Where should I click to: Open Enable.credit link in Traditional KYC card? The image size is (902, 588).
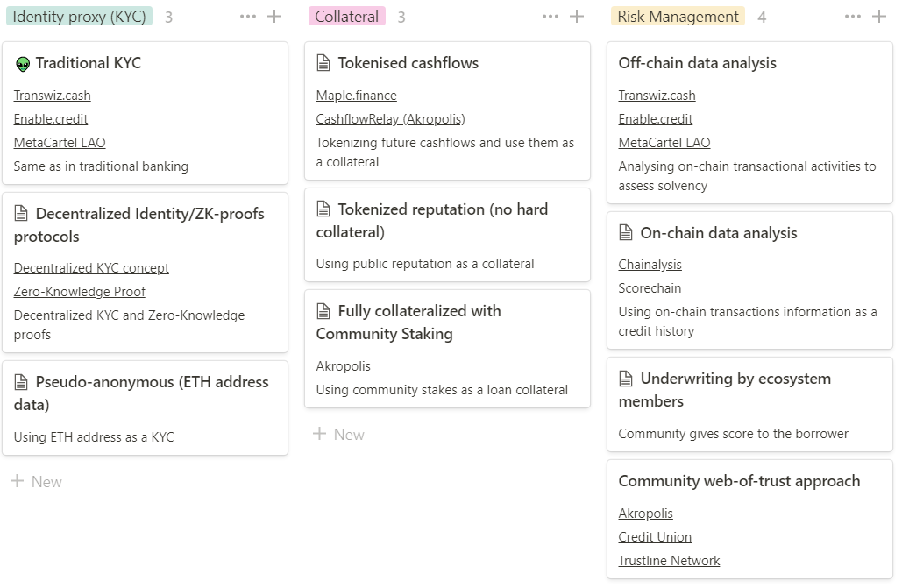click(51, 119)
